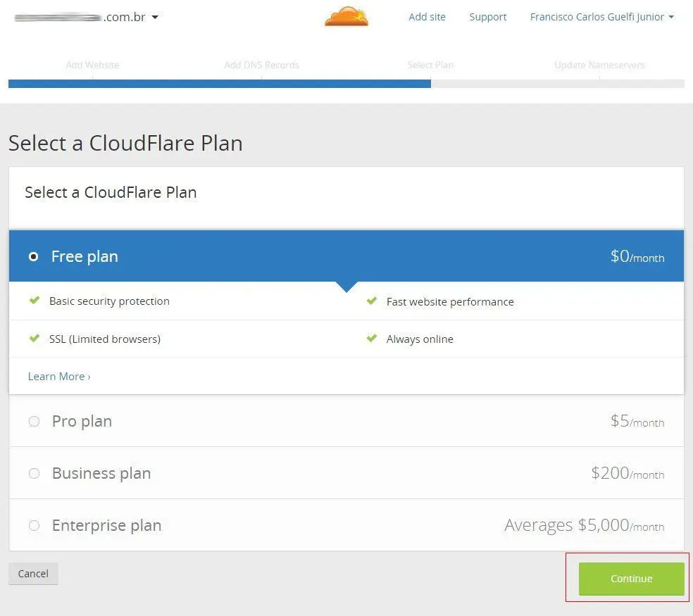The width and height of the screenshot is (693, 616).
Task: Click the blue setup progress bar
Action: coord(219,83)
